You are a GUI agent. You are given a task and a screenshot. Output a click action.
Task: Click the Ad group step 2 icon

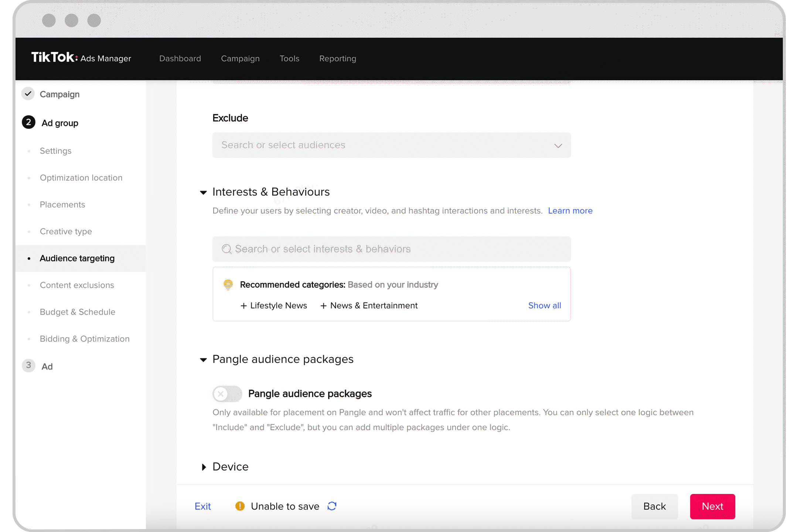28,123
